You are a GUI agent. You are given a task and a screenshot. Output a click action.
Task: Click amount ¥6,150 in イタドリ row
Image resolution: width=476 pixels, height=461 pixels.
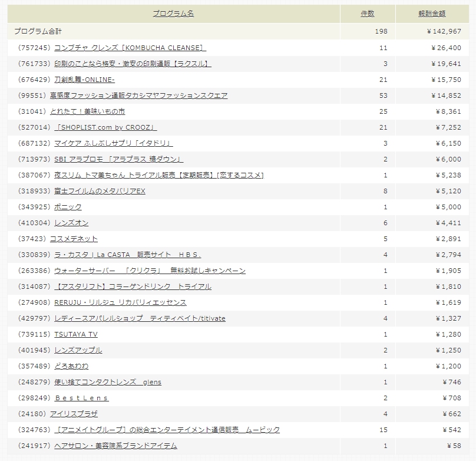448,143
